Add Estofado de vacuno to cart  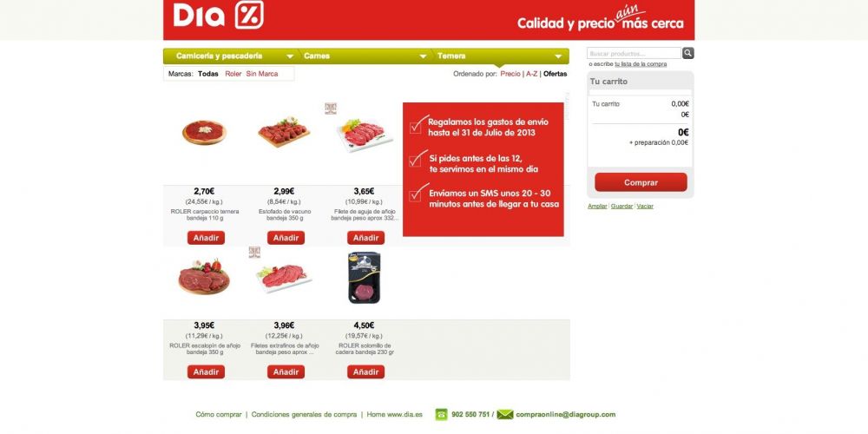tap(286, 238)
